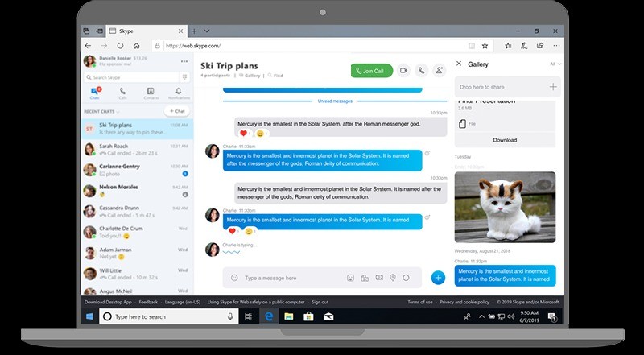Open the Calls tab
This screenshot has height=355, width=644.
point(122,93)
